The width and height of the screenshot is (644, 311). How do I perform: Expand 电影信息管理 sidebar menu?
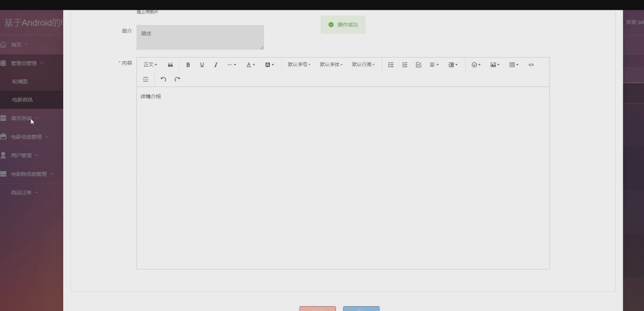31,137
